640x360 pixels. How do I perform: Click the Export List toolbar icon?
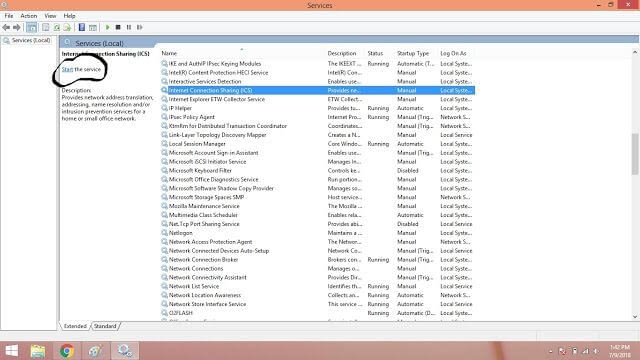(x=67, y=27)
